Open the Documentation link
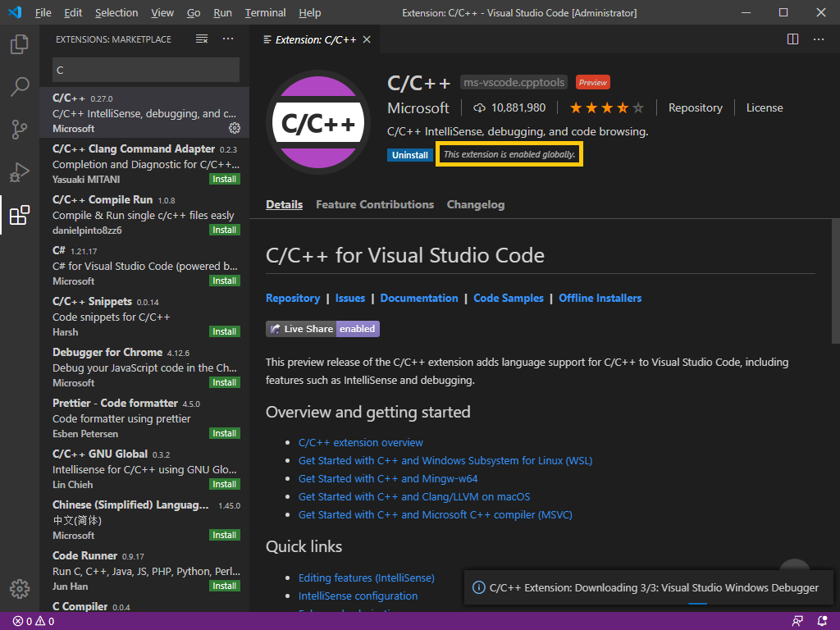This screenshot has width=840, height=630. coord(419,299)
